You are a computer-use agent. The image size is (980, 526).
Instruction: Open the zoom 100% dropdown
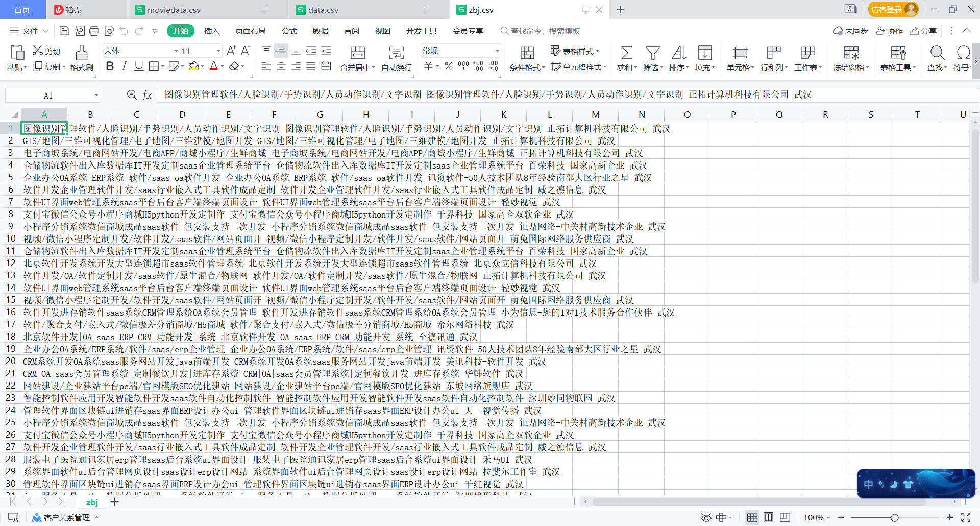(828, 518)
